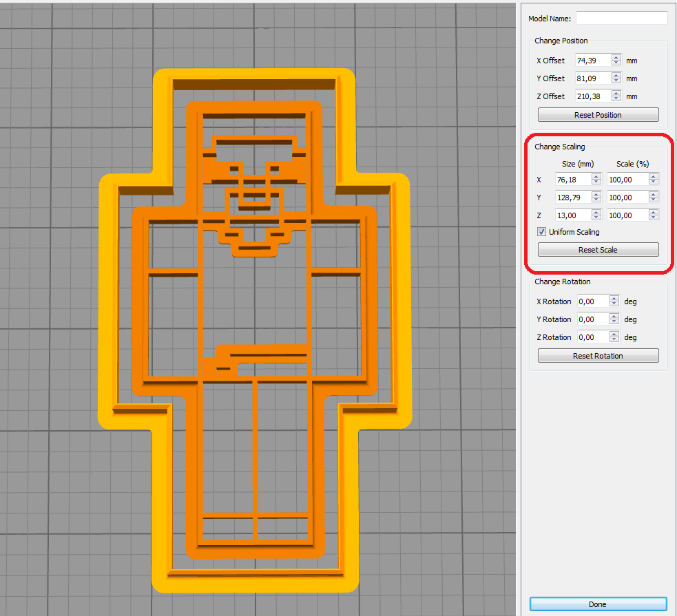
Task: Click the Reset Position button
Action: tap(598, 115)
